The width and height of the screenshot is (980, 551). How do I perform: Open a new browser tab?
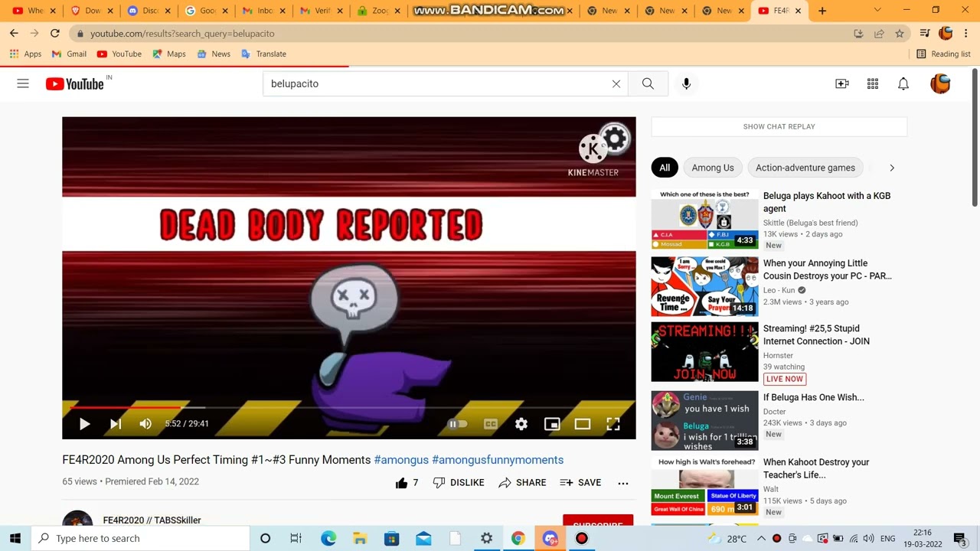coord(822,11)
